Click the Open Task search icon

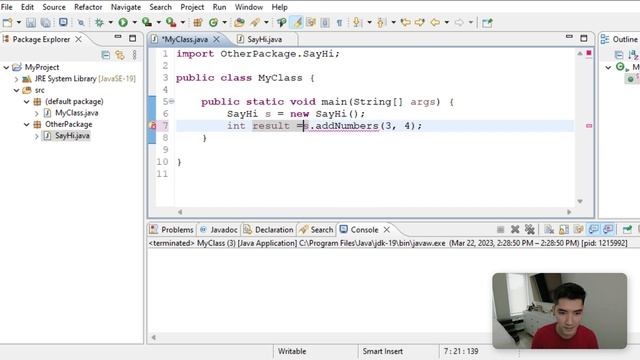click(255, 22)
